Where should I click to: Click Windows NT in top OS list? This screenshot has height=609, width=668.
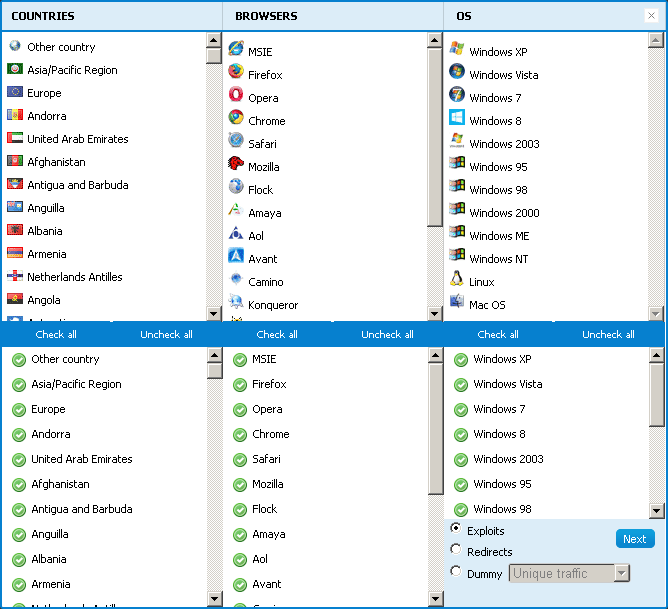click(x=498, y=259)
